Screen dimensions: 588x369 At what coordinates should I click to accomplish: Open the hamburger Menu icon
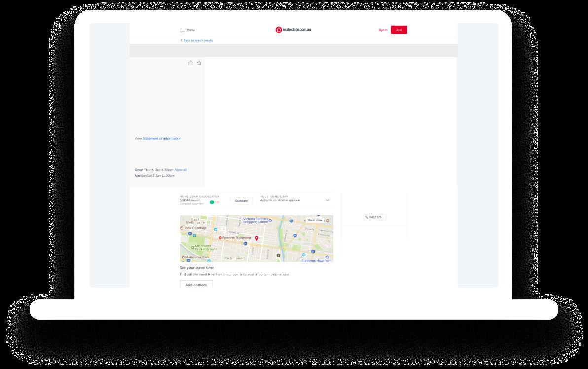tap(182, 30)
